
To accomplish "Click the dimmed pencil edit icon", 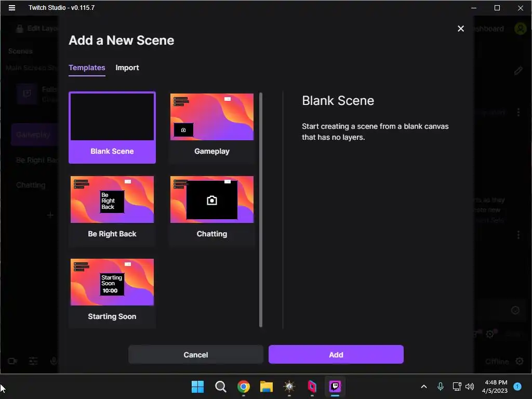I will pyautogui.click(x=518, y=71).
